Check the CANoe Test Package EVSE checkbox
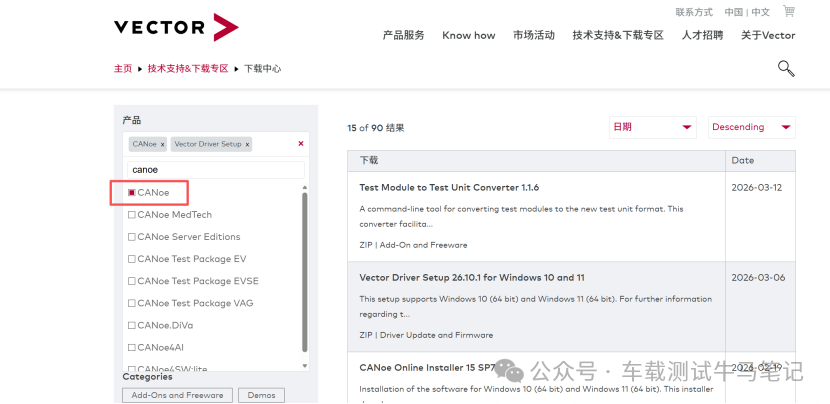The width and height of the screenshot is (830, 404). coord(131,281)
